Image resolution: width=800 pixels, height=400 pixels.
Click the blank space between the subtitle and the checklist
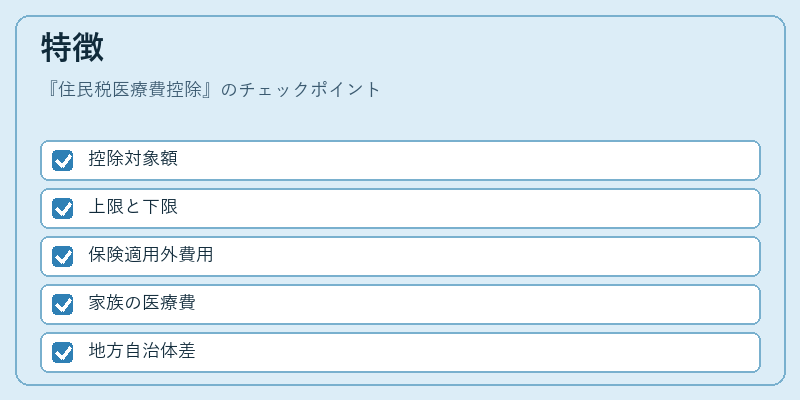click(x=400, y=120)
